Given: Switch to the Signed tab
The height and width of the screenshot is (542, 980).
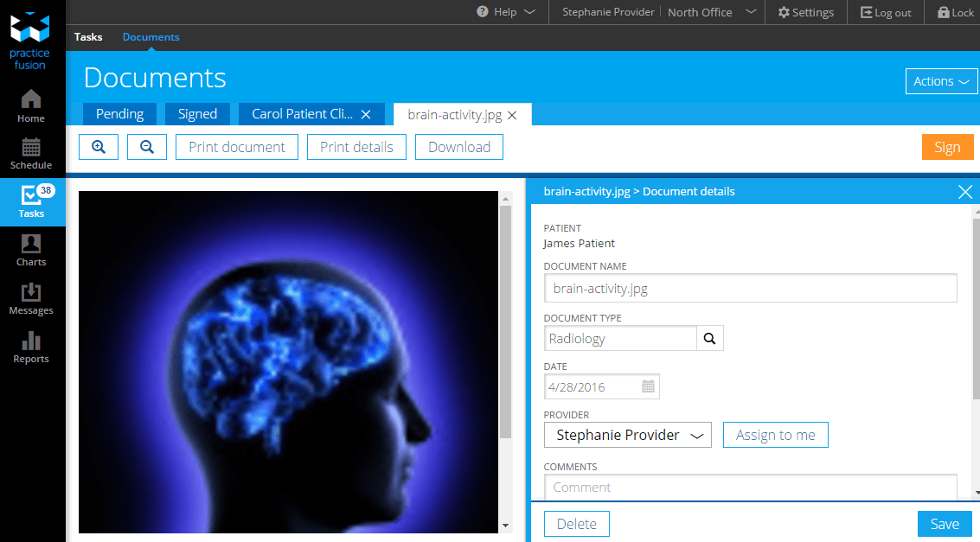Looking at the screenshot, I should pyautogui.click(x=197, y=114).
